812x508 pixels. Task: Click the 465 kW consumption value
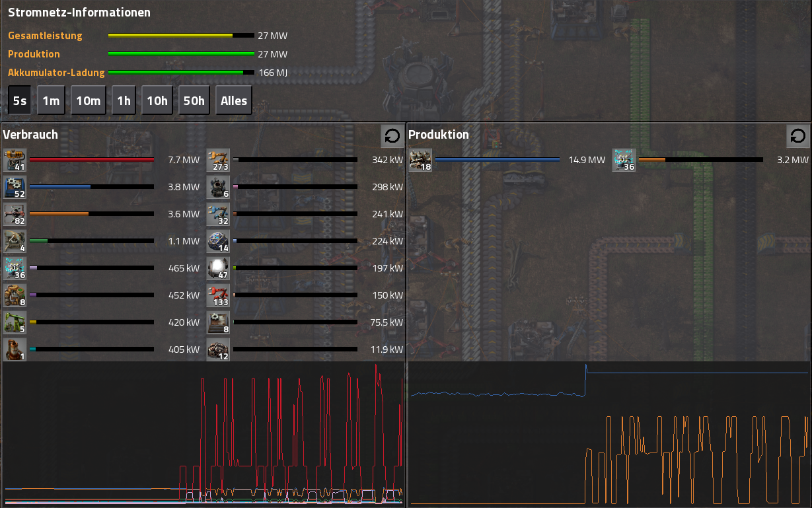184,268
